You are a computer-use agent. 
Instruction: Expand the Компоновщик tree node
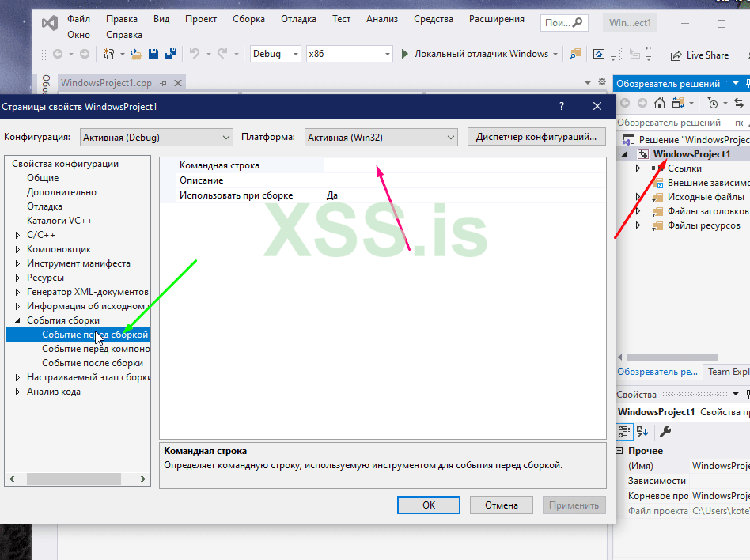17,249
